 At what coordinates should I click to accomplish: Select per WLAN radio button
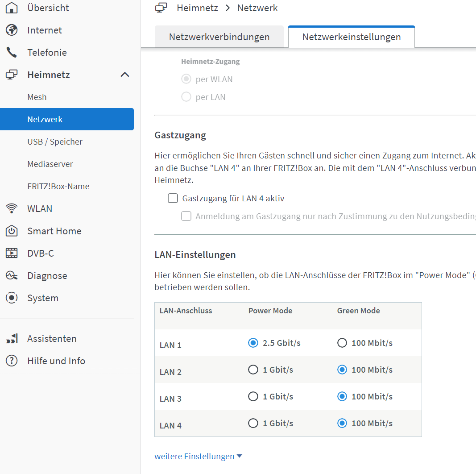pos(186,79)
